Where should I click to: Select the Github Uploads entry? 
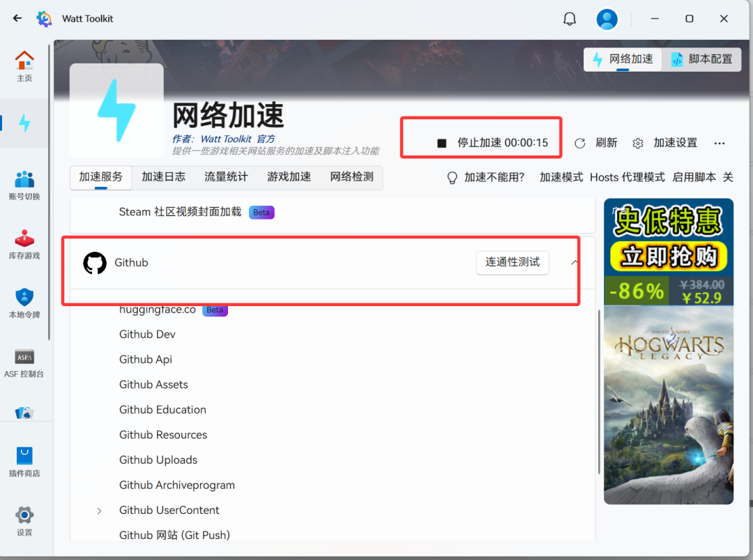[158, 460]
